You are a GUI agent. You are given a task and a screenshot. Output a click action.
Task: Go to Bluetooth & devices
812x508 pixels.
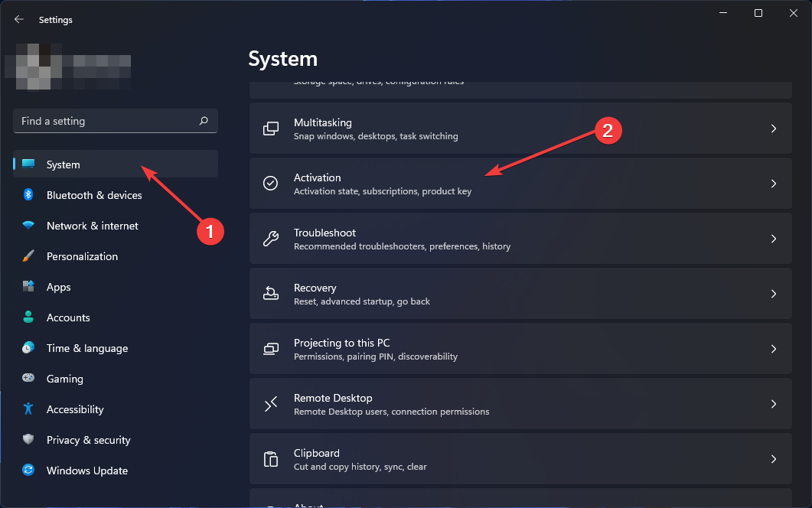[x=116, y=194]
